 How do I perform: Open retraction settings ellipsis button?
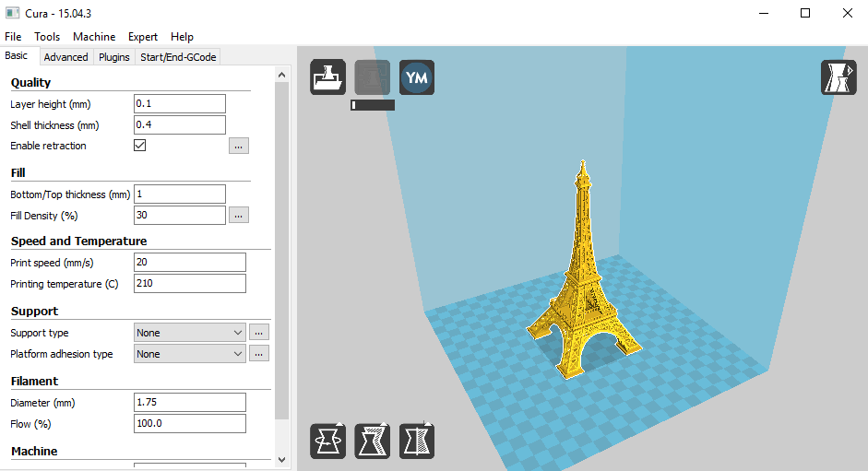pos(239,146)
